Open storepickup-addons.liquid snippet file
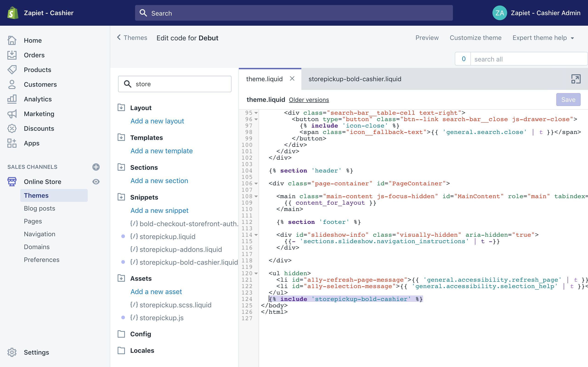 pyautogui.click(x=181, y=249)
